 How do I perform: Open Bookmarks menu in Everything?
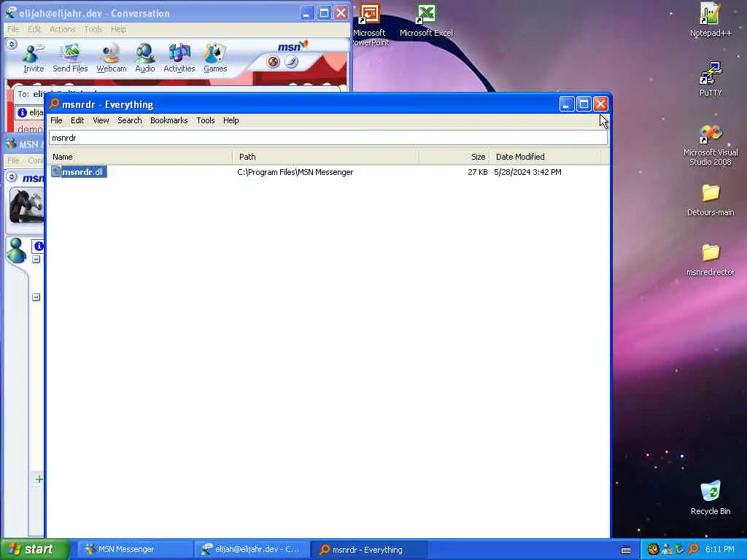169,120
